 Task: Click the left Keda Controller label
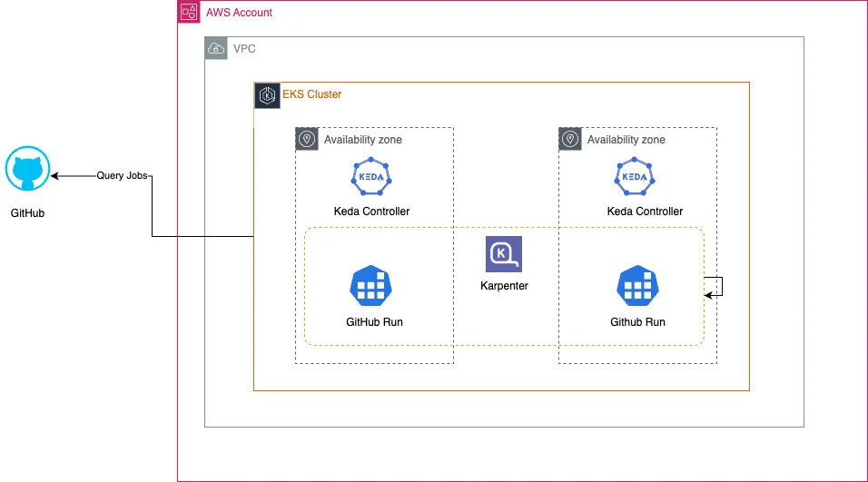[x=371, y=211]
